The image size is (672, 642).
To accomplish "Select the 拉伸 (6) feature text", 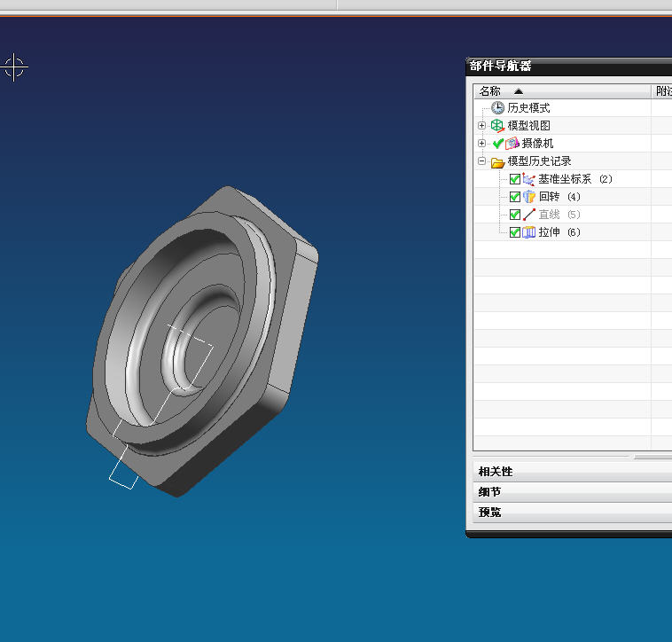I will 559,232.
